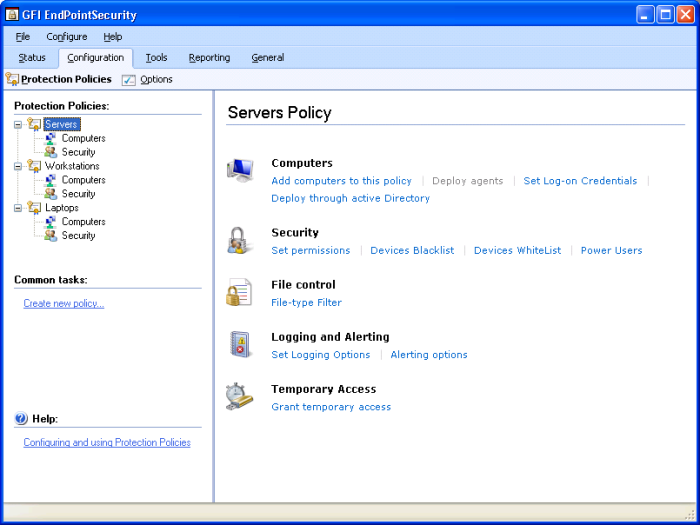Click Add computers to this policy link
Viewport: 700px width, 525px height.
(342, 181)
